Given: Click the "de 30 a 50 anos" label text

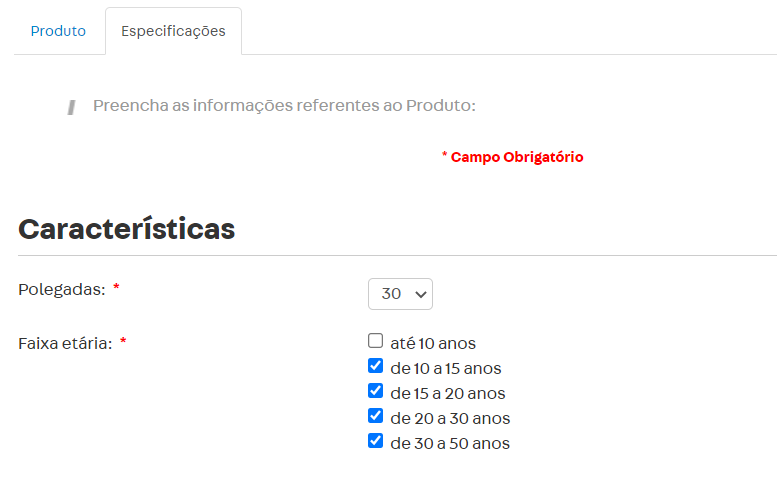Looking at the screenshot, I should (450, 444).
